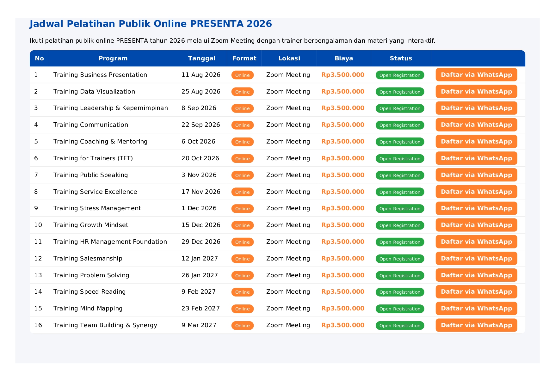
Task: Click Daftar via WhatsApp for Training Public Speaking
Action: (x=476, y=175)
